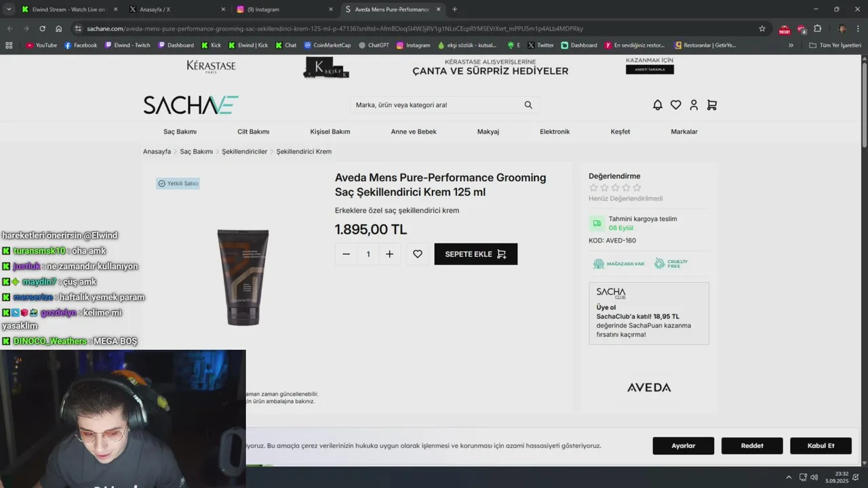868x488 pixels.
Task: Click the first rating star
Action: tap(593, 188)
